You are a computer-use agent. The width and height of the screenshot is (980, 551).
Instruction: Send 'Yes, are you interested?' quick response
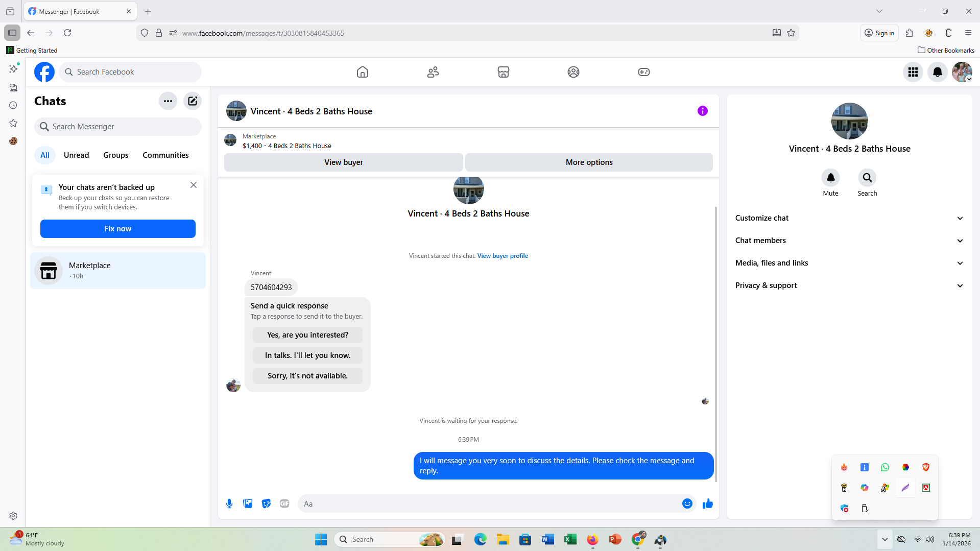pyautogui.click(x=307, y=335)
